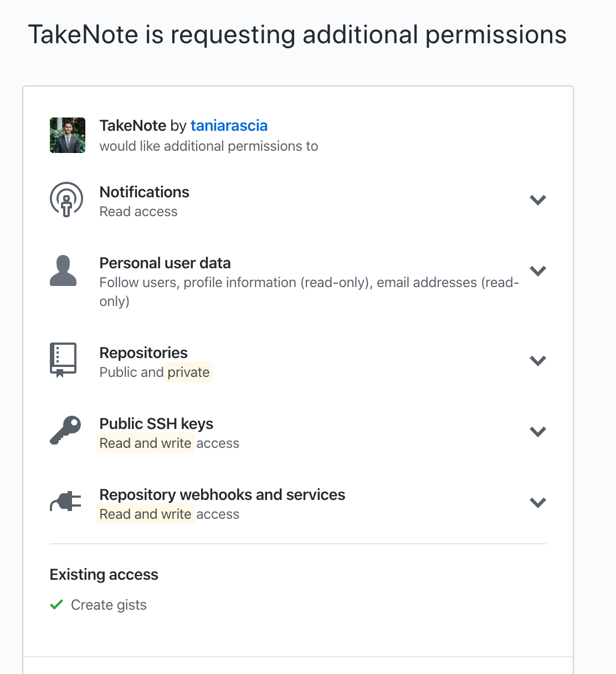The image size is (616, 674).
Task: Click the TakeNote application name
Action: click(133, 126)
